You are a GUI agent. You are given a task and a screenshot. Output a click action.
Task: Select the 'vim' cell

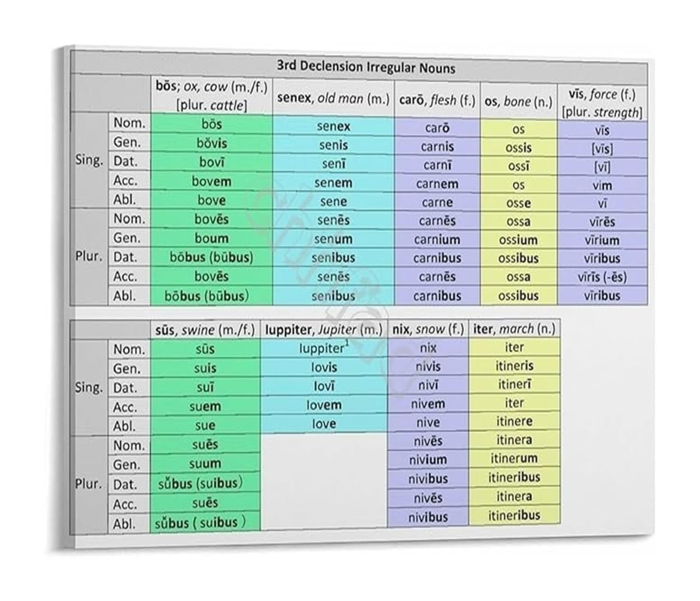pyautogui.click(x=602, y=186)
